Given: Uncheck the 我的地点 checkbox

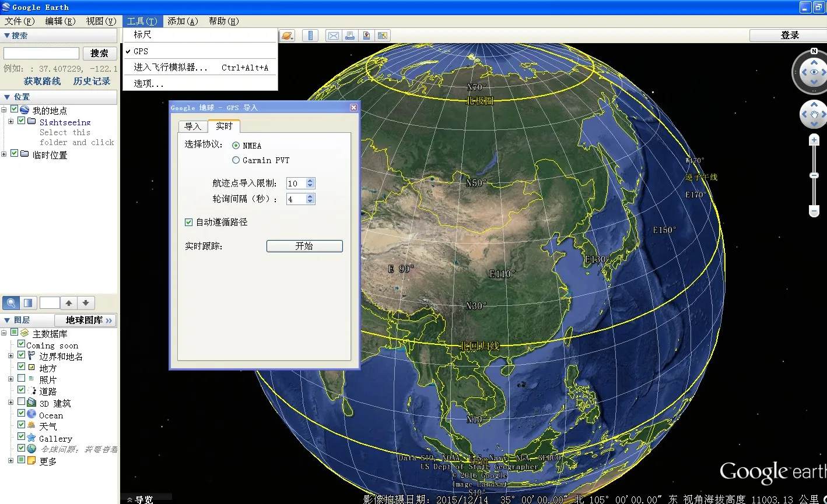Looking at the screenshot, I should pyautogui.click(x=15, y=110).
